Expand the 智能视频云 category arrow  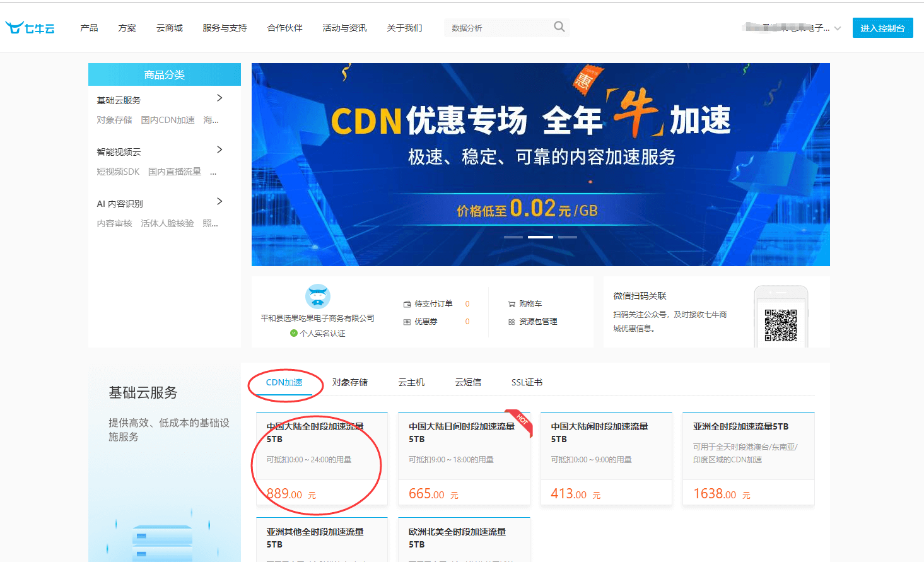pos(219,149)
